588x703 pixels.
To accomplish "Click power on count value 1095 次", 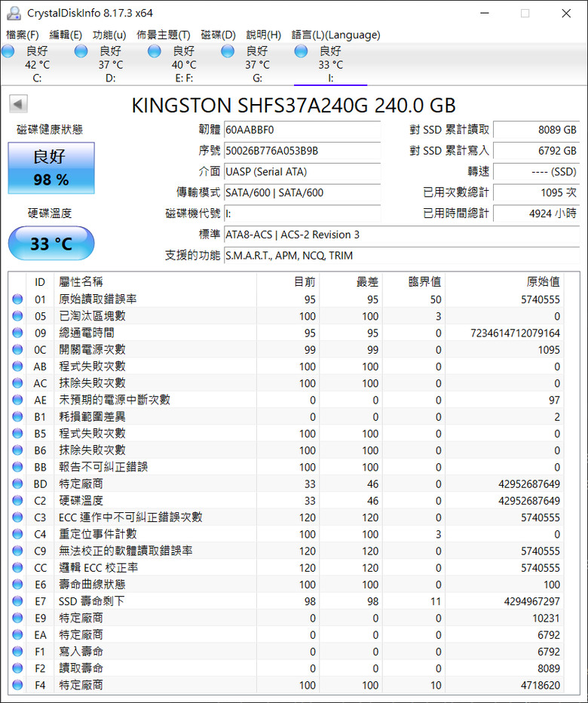I will pos(536,193).
